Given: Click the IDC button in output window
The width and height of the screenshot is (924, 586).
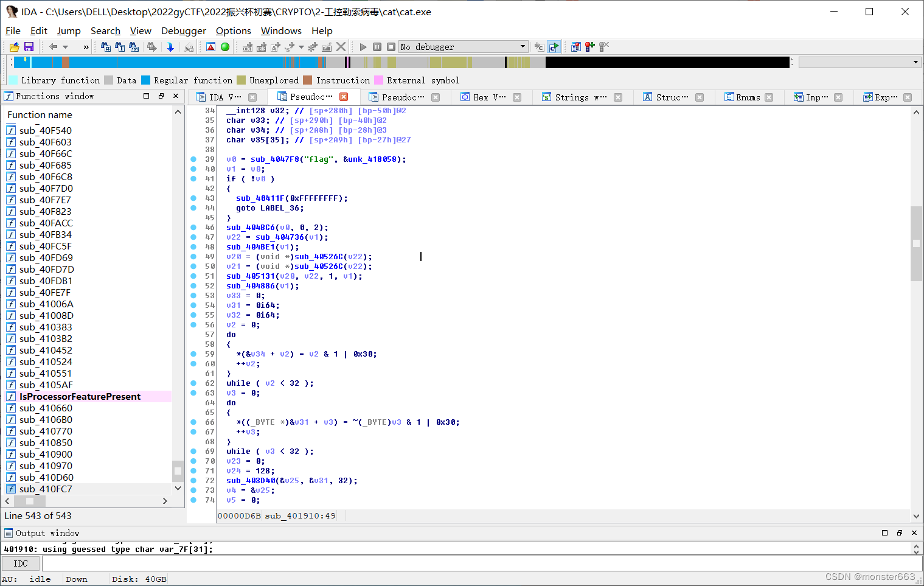Looking at the screenshot, I should [21, 563].
